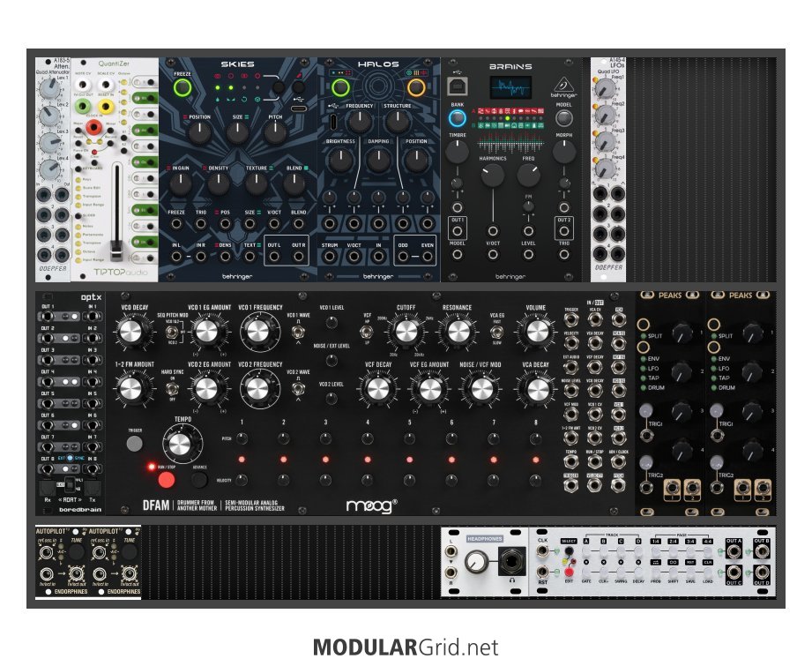The image size is (812, 666).
Task: Click the OUT L jack on Skies
Action: pos(274,256)
